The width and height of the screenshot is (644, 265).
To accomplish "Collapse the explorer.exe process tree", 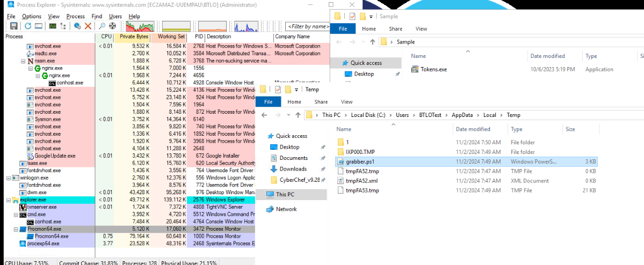I will (x=10, y=200).
